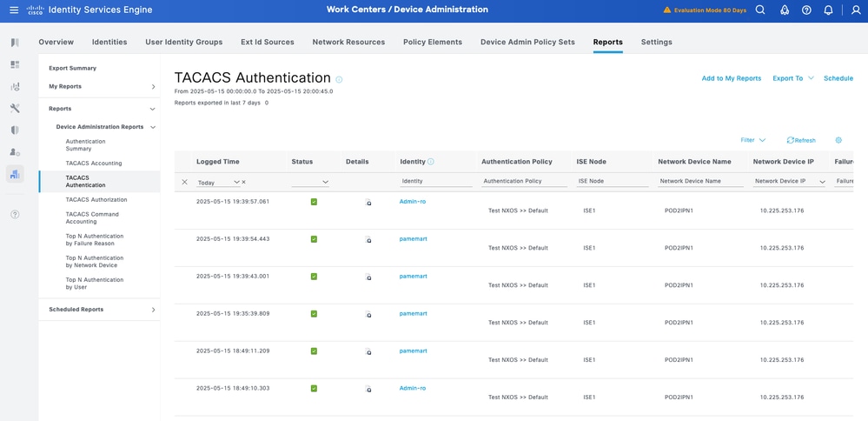Open the search magnifier in header
Image resolution: width=868 pixels, height=421 pixels.
tap(760, 10)
